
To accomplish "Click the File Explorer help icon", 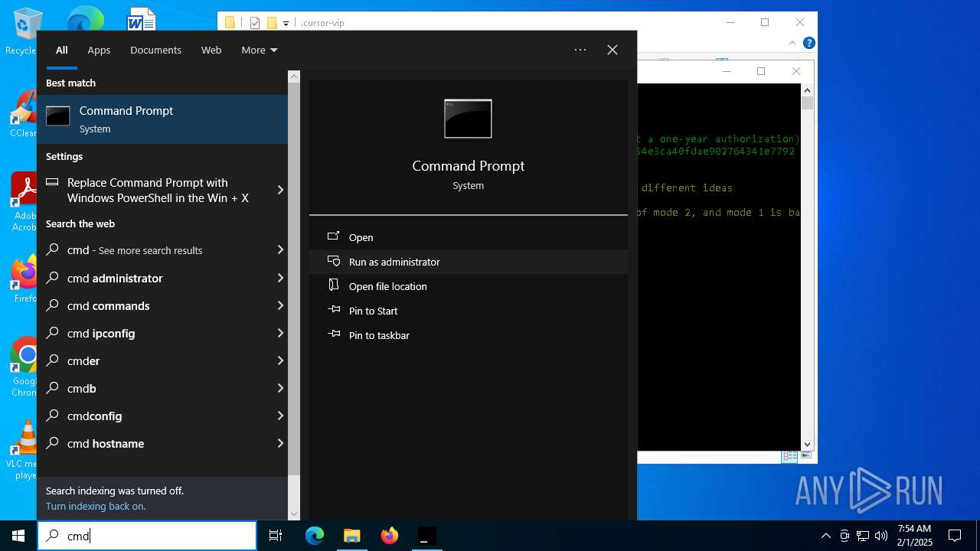I will pos(808,43).
